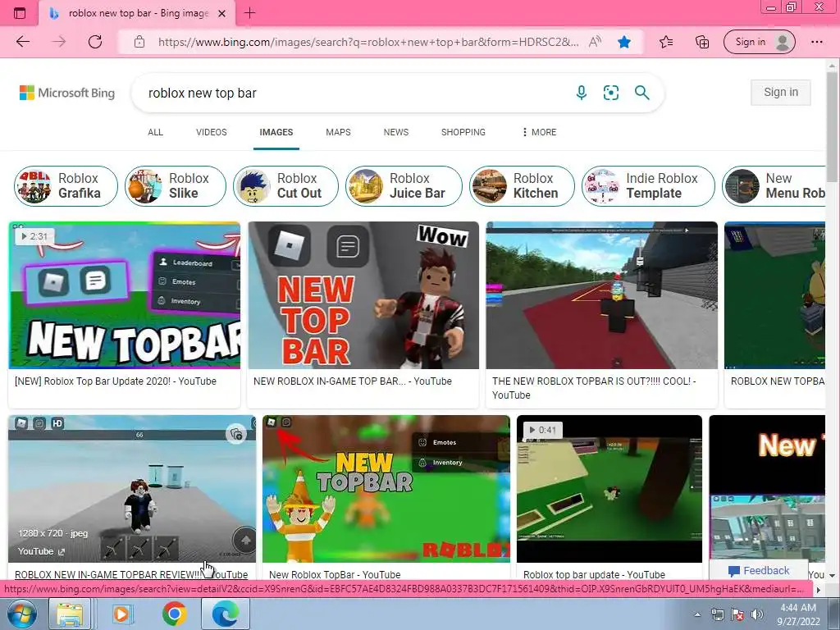The height and width of the screenshot is (630, 840).
Task: Click the browser back arrow
Action: point(23,42)
